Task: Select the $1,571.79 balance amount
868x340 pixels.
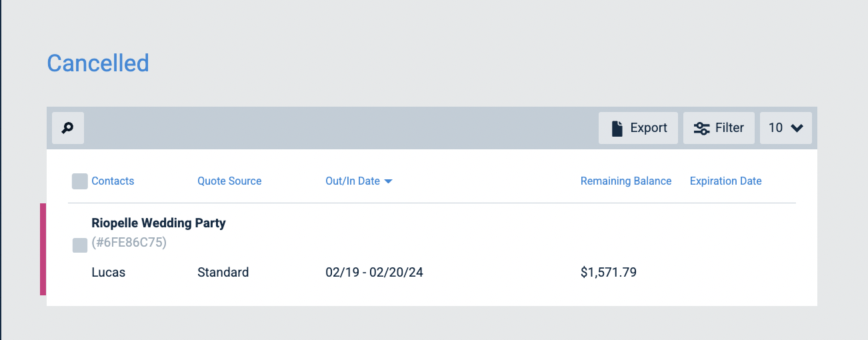Action: [x=609, y=272]
